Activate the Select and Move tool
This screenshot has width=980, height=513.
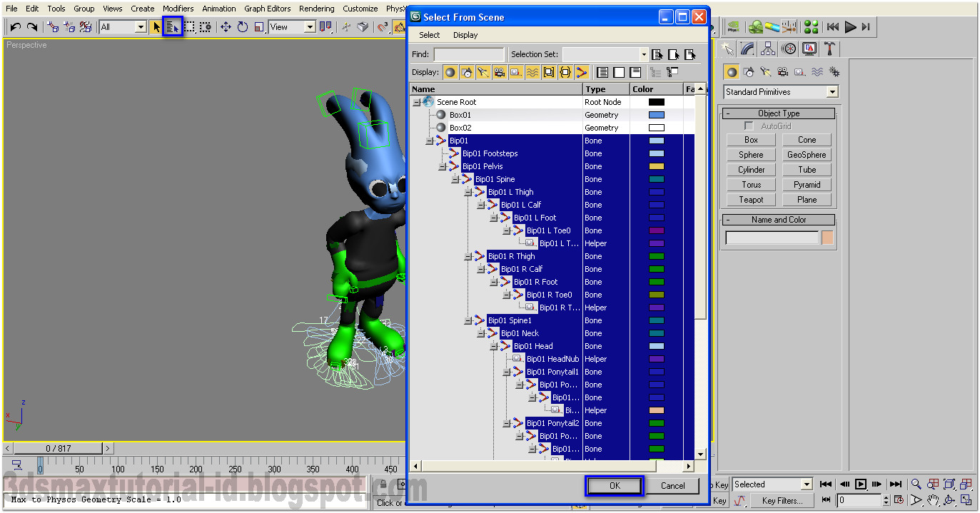pyautogui.click(x=226, y=27)
